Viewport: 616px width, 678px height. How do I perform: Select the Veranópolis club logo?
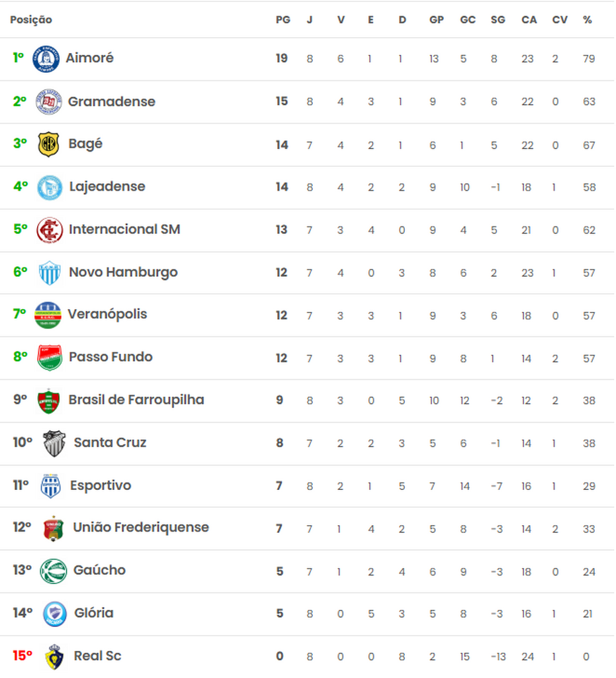(48, 315)
